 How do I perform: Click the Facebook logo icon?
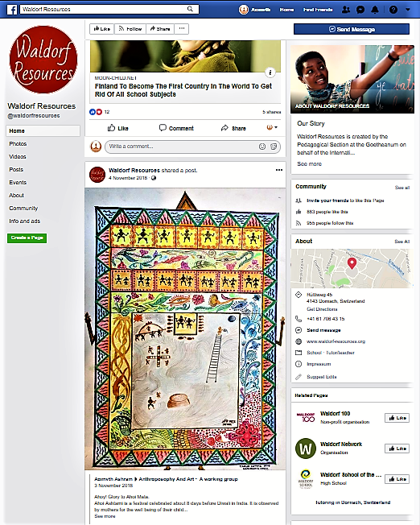(12, 10)
